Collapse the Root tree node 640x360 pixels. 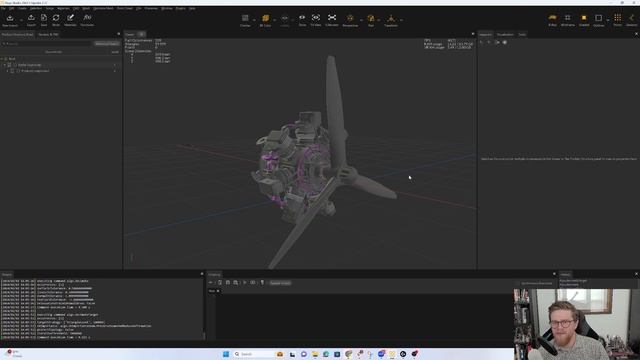2,59
